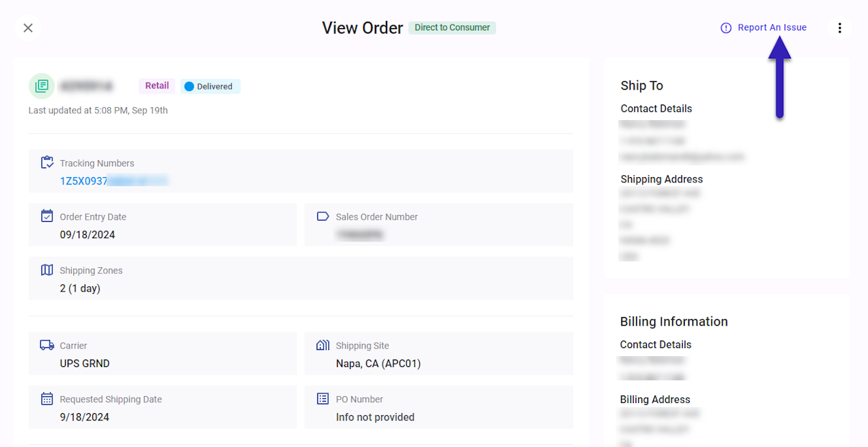This screenshot has width=868, height=447.
Task: Click the Requested Shipping Date calendar icon
Action: pyautogui.click(x=47, y=399)
